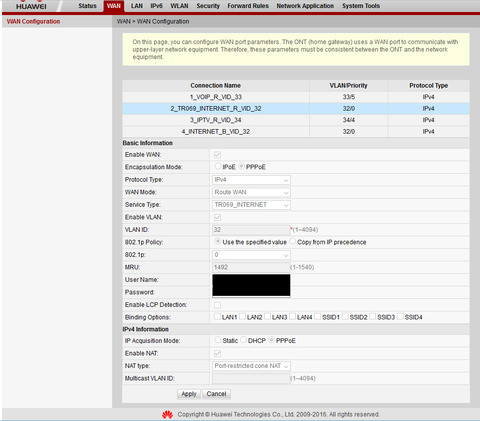Open the 802.1p priority dropdown

click(x=251, y=255)
